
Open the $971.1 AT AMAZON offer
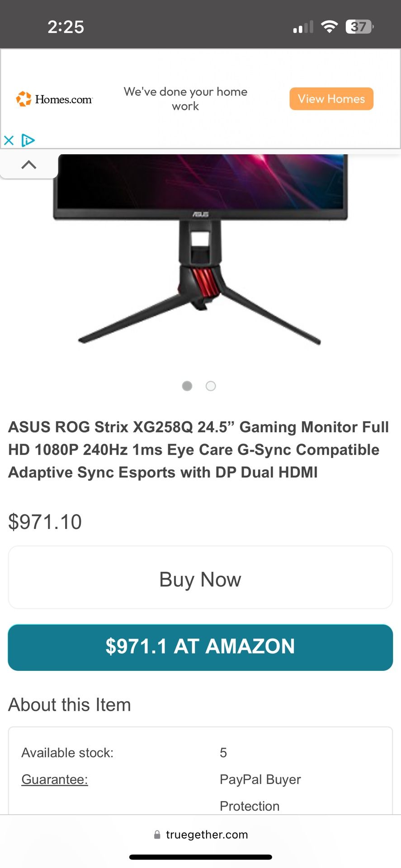200,647
